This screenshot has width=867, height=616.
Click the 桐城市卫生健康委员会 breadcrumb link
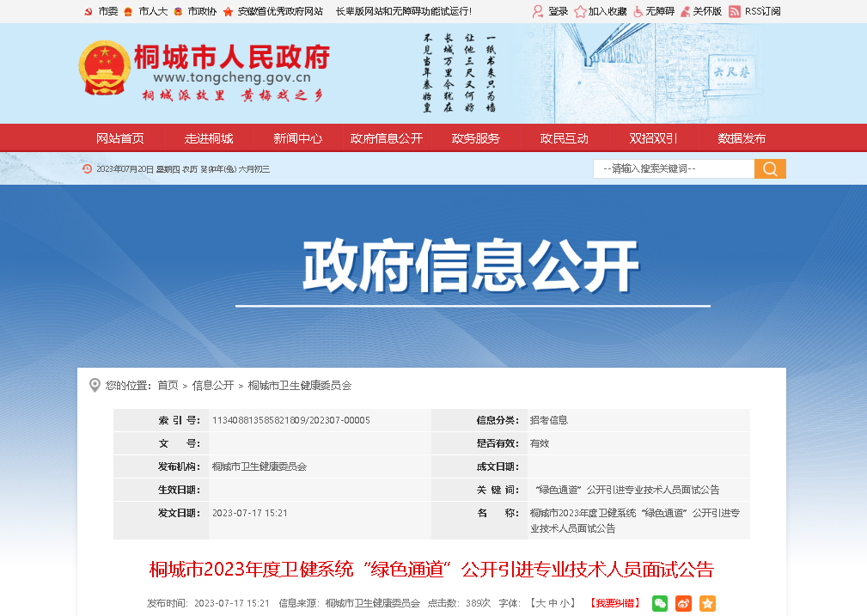(x=300, y=386)
